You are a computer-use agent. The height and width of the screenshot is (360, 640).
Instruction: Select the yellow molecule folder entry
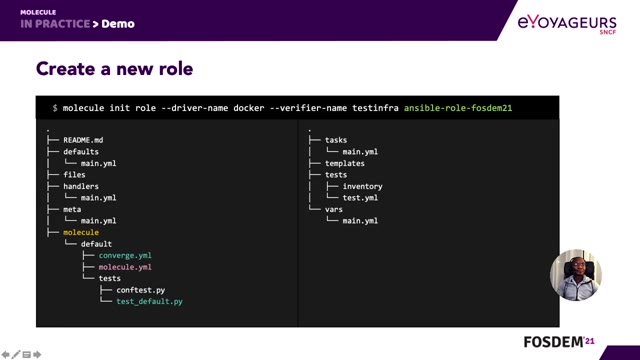(81, 232)
